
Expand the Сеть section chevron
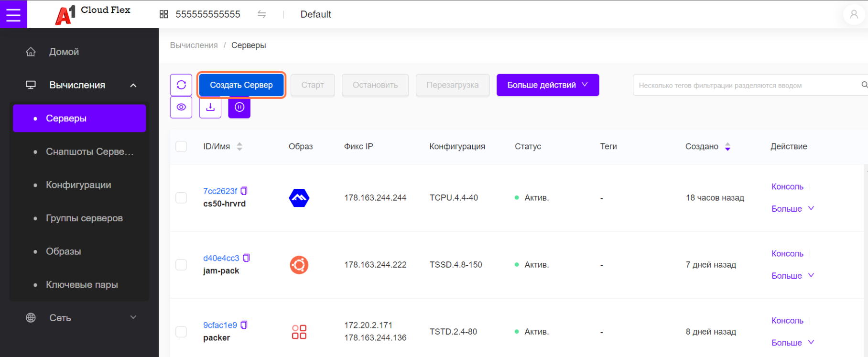point(133,317)
